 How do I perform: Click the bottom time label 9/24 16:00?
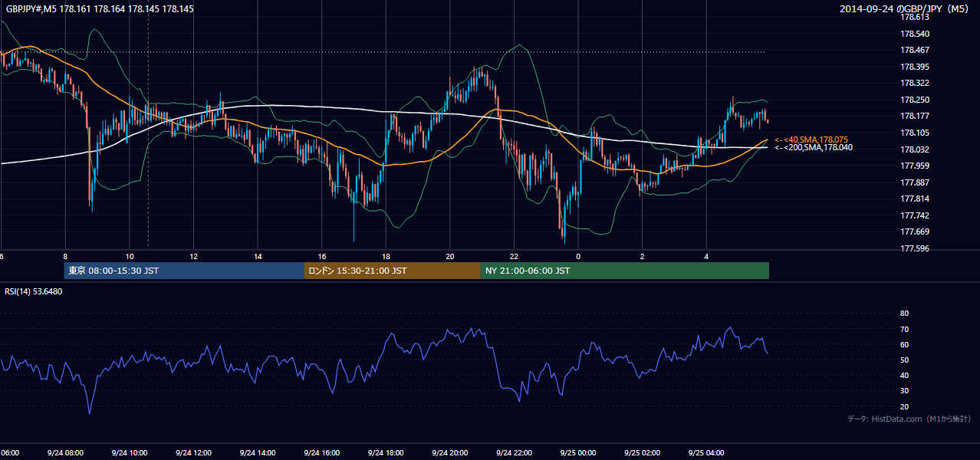click(x=322, y=453)
